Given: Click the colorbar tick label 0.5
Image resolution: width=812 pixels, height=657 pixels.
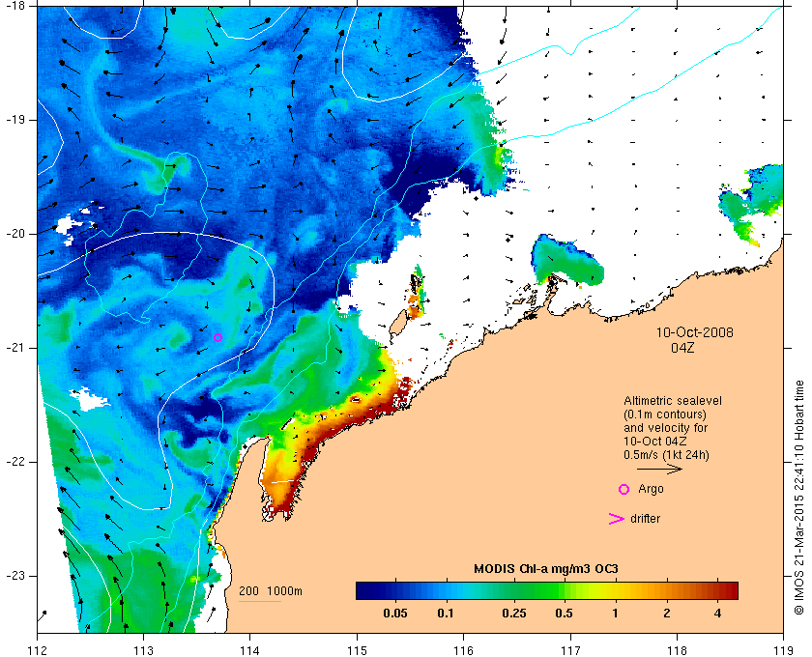Looking at the screenshot, I should (x=564, y=614).
